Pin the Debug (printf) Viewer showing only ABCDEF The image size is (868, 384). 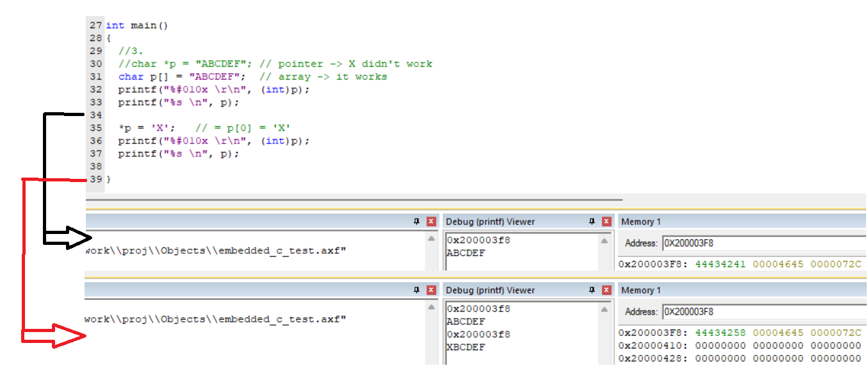tap(592, 222)
